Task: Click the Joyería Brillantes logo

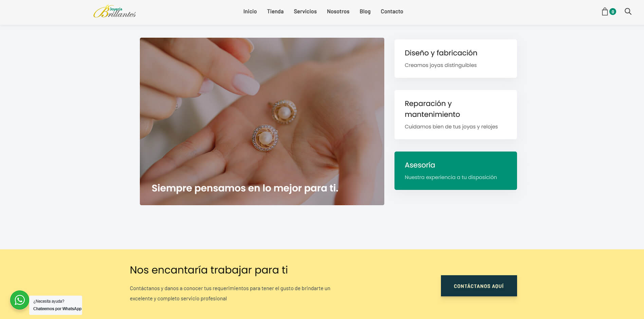Action: coord(115,12)
